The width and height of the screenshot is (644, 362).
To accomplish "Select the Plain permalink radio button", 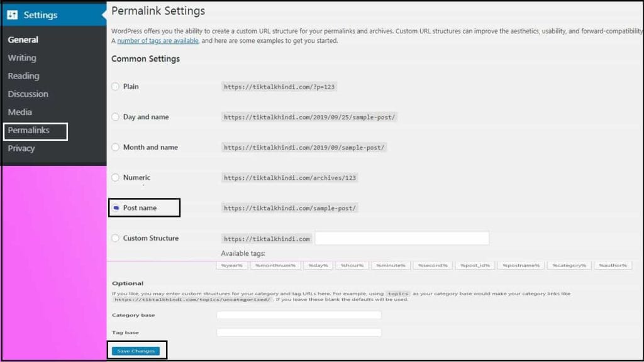I will (x=115, y=87).
